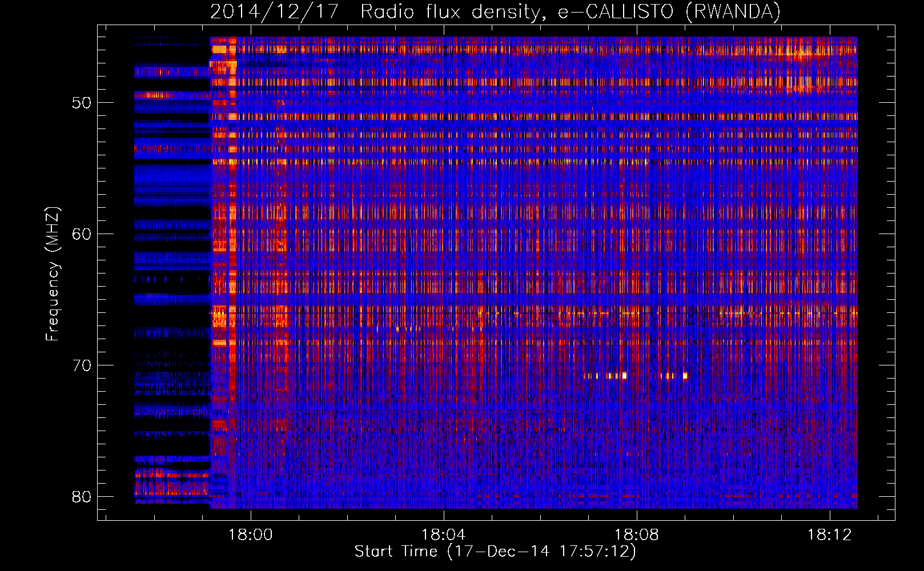924x571 pixels.
Task: Click the 60 MHz frequency tick label
Action: [x=81, y=234]
